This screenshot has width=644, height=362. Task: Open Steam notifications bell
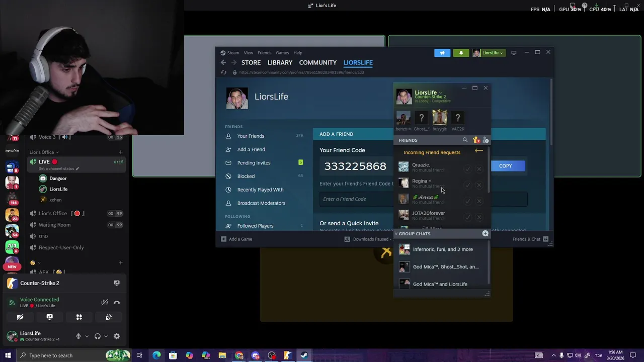(x=461, y=53)
